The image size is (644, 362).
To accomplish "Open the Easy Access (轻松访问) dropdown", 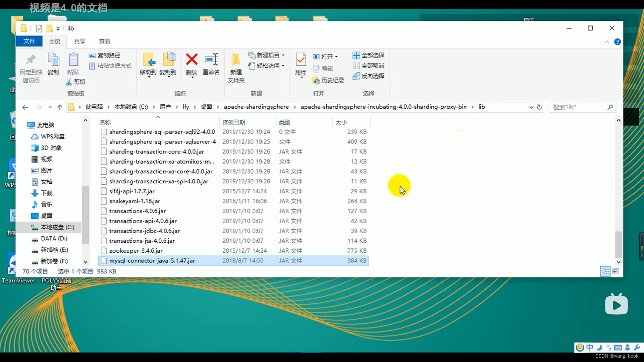I will point(267,66).
